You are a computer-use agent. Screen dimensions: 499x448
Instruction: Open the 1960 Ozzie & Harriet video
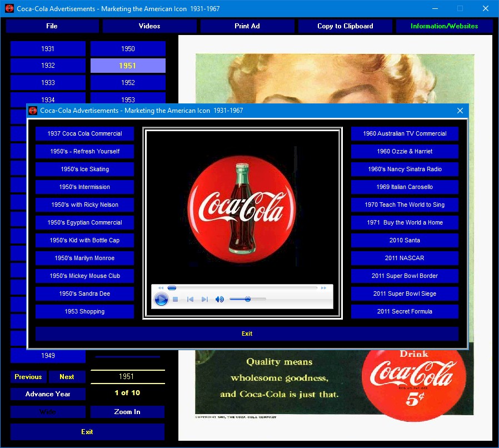[405, 152]
